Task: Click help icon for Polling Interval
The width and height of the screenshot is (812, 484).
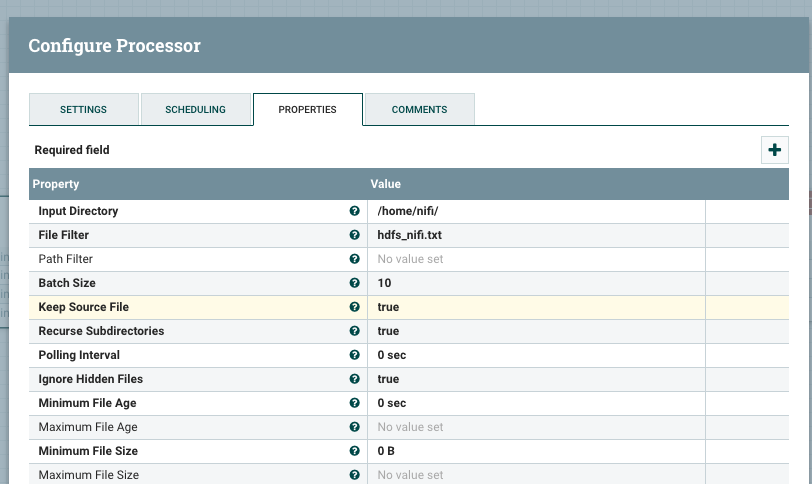Action: point(354,355)
